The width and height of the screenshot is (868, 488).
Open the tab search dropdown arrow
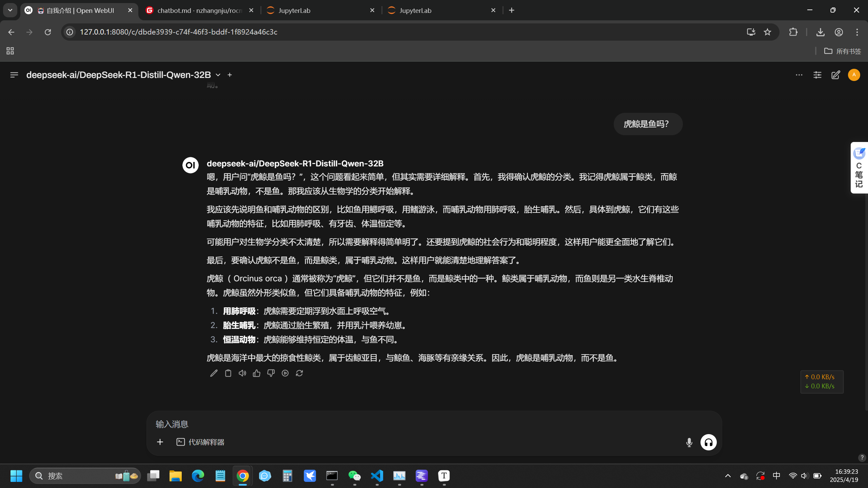tap(10, 10)
